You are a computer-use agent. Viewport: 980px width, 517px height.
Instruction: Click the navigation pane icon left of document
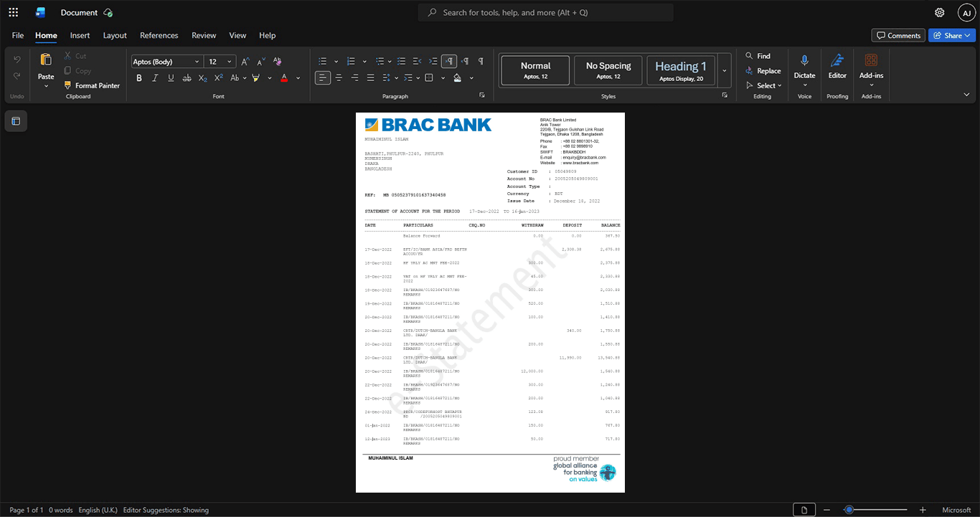(16, 121)
